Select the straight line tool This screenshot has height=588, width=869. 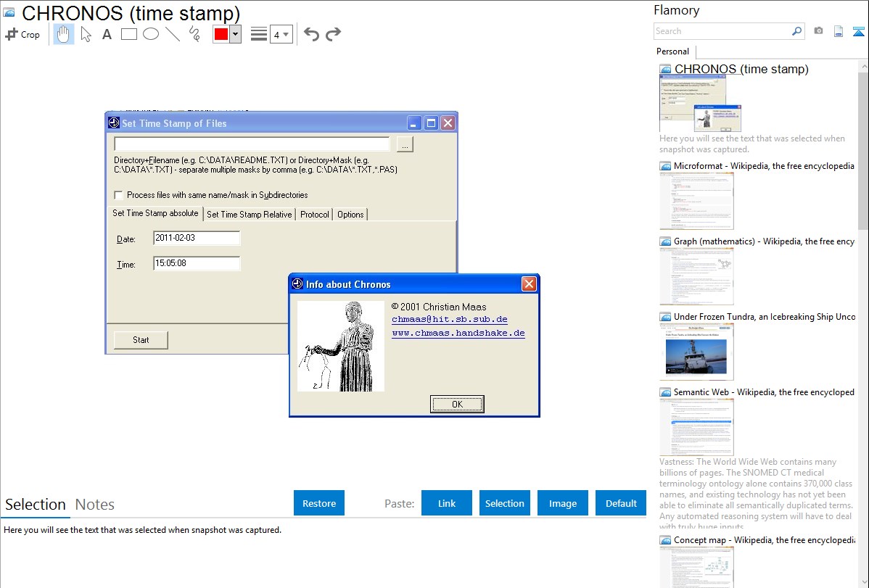point(173,34)
